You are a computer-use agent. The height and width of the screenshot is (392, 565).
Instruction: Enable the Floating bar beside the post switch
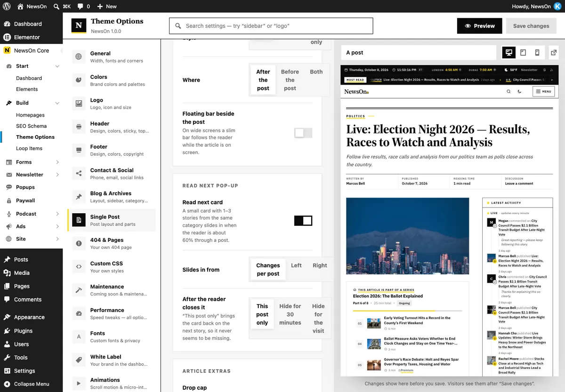click(x=303, y=133)
